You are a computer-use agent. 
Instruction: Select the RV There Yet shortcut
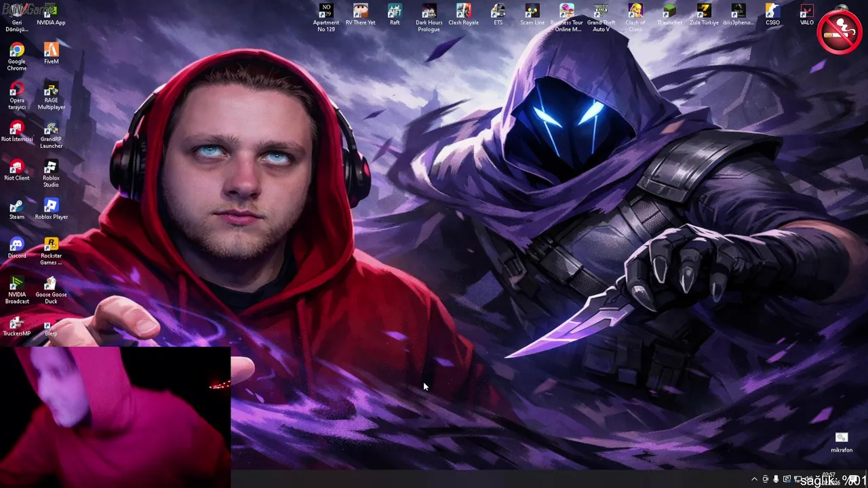pos(360,15)
